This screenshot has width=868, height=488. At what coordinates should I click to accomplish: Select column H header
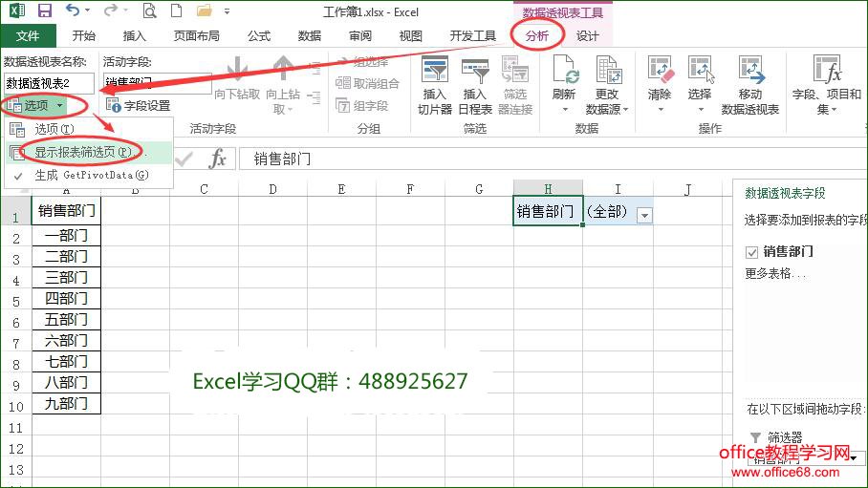coord(548,188)
